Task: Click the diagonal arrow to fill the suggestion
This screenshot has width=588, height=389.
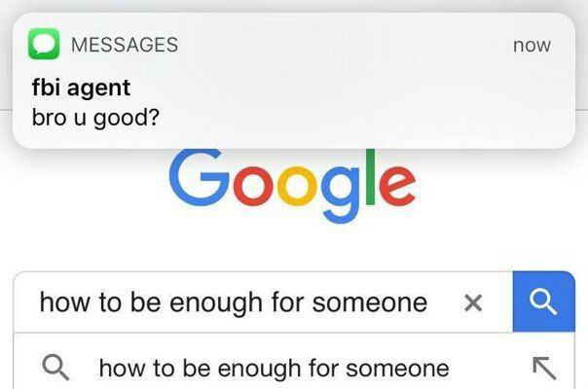Action: tap(544, 368)
